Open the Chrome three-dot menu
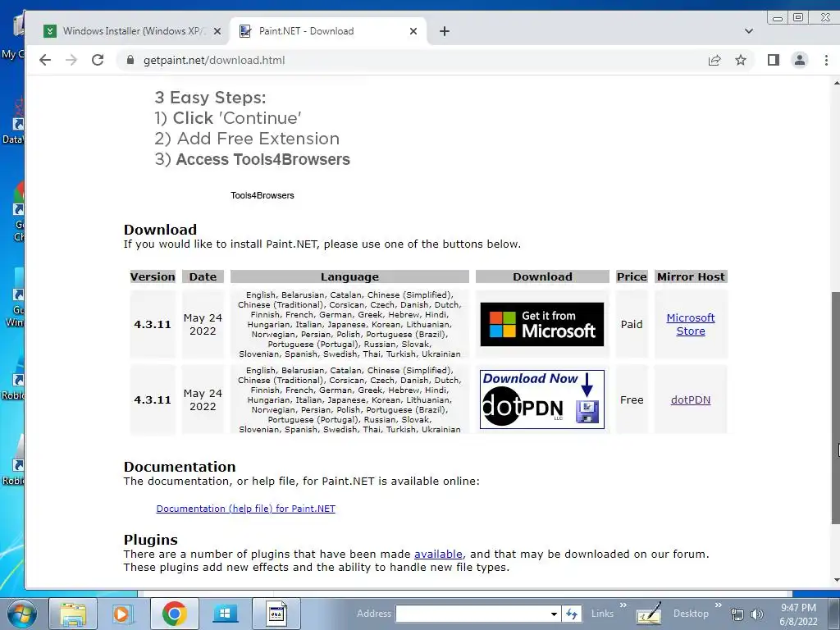The width and height of the screenshot is (840, 630). pyautogui.click(x=826, y=60)
